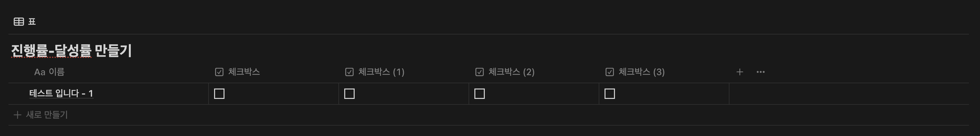
Task: Click the 진행률-달성률 만들기 database title
Action: 71,51
